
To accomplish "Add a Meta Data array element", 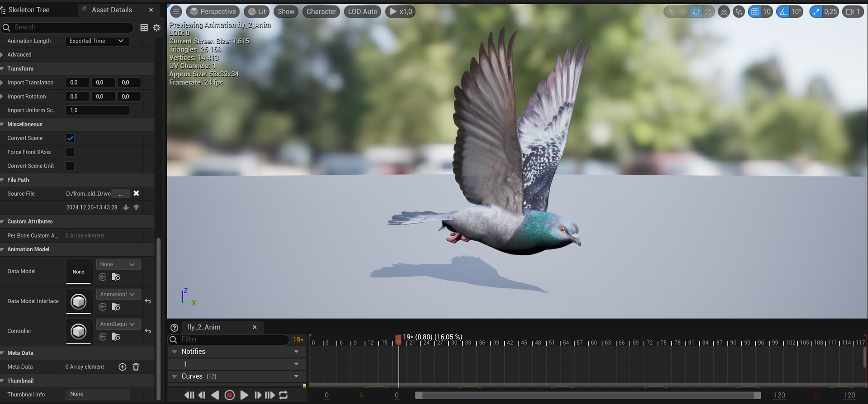I will [x=122, y=367].
